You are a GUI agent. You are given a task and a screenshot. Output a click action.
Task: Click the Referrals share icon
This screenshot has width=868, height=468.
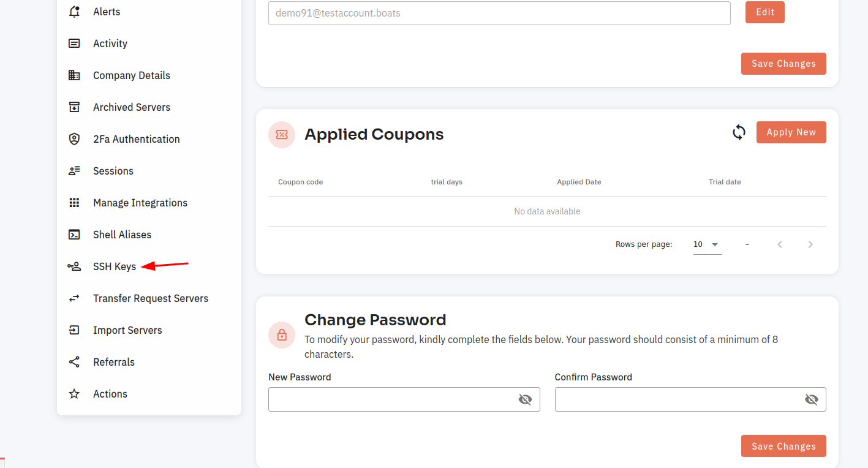[x=74, y=362]
